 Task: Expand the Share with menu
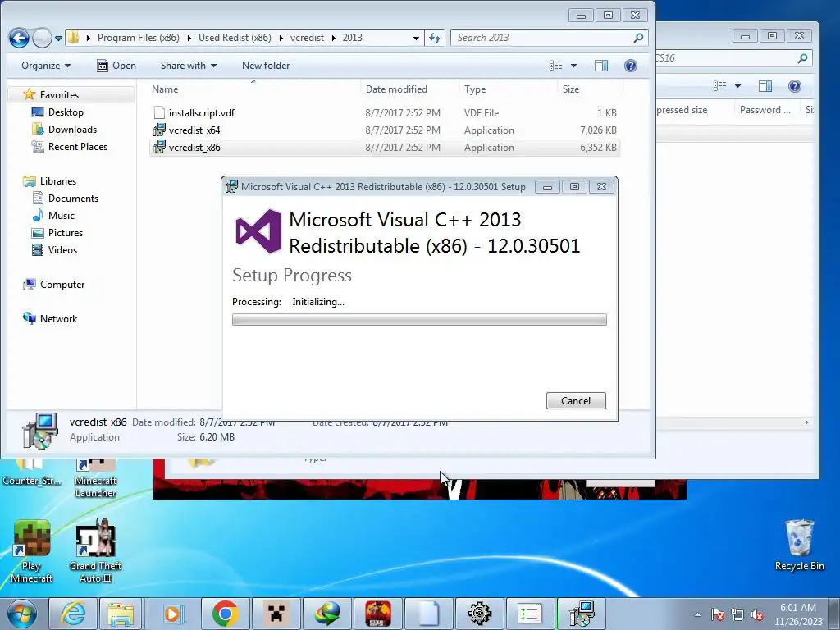click(189, 66)
